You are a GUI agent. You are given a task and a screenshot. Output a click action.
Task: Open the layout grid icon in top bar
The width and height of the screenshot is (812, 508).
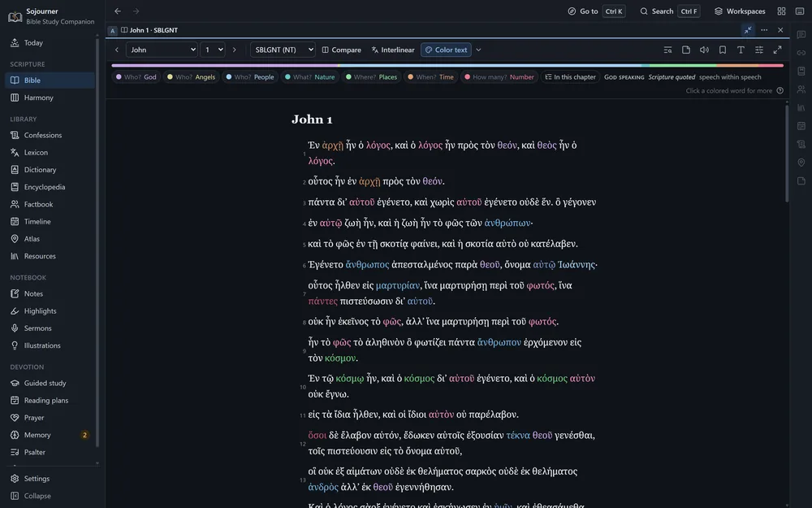pyautogui.click(x=781, y=11)
